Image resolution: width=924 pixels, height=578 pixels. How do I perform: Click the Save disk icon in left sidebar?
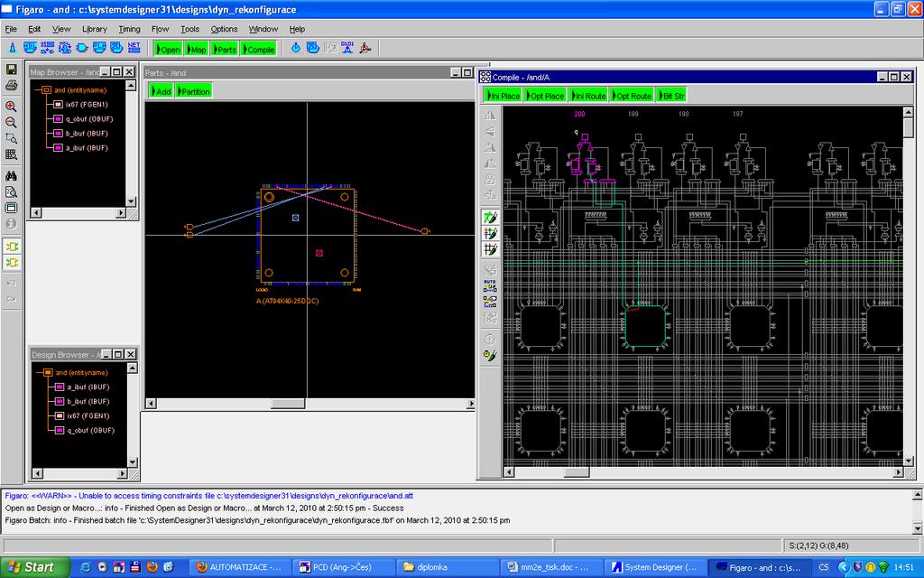point(11,69)
